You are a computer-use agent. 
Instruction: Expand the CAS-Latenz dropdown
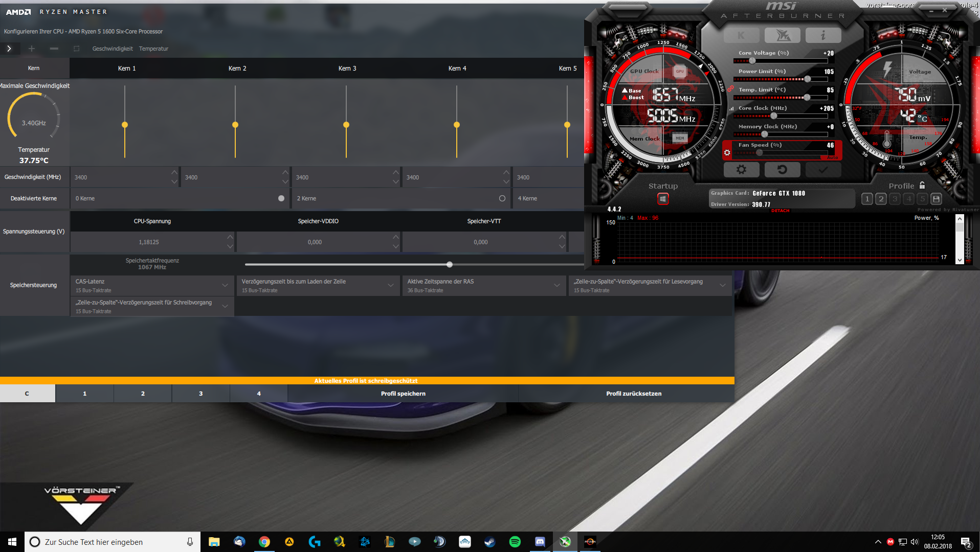[x=225, y=285]
